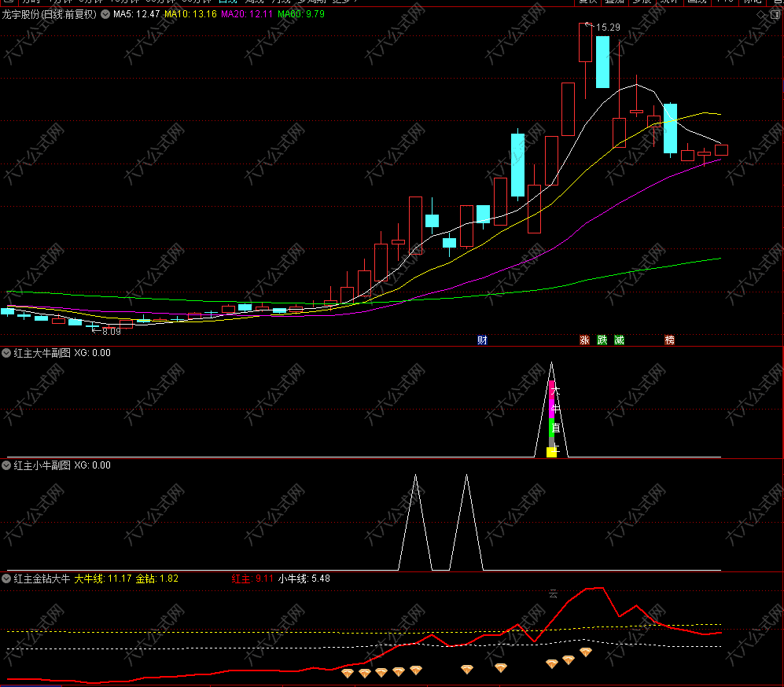This screenshot has height=687, width=784.
Task: Click the first gold diamond signal
Action: tap(348, 673)
